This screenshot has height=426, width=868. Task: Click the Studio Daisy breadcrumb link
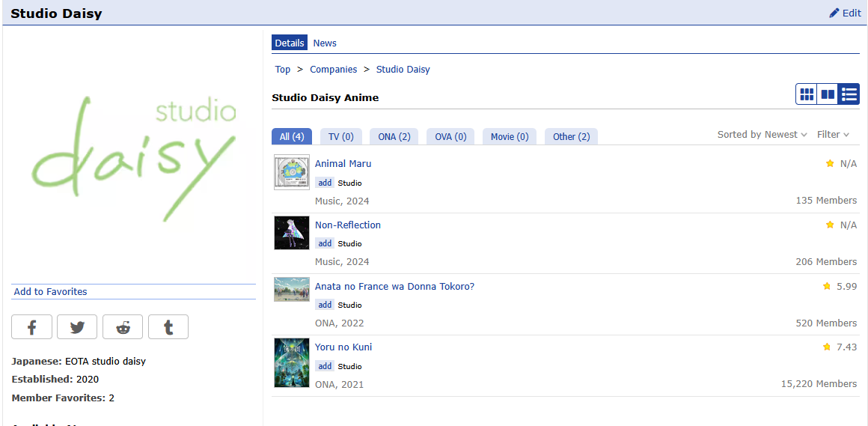coord(403,69)
